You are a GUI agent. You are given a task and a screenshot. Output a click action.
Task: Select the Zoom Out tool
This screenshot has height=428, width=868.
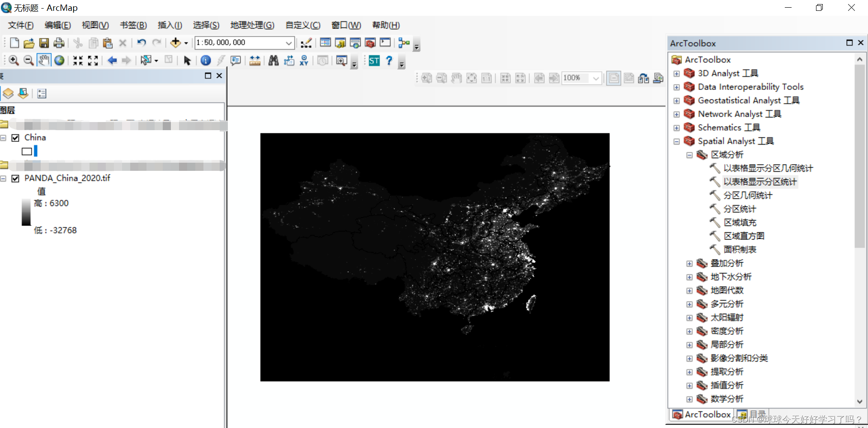(28, 61)
